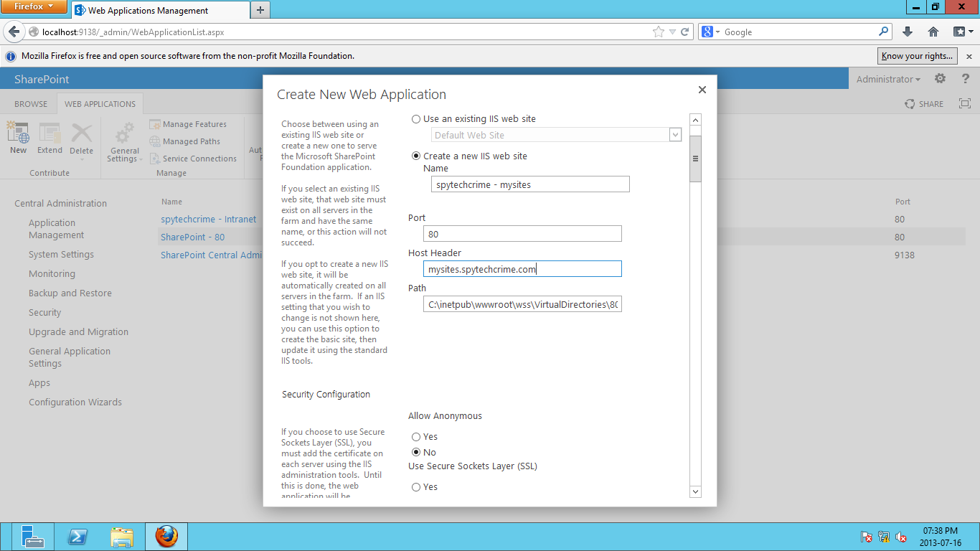Click the SharePoint help question mark icon

[x=966, y=79]
